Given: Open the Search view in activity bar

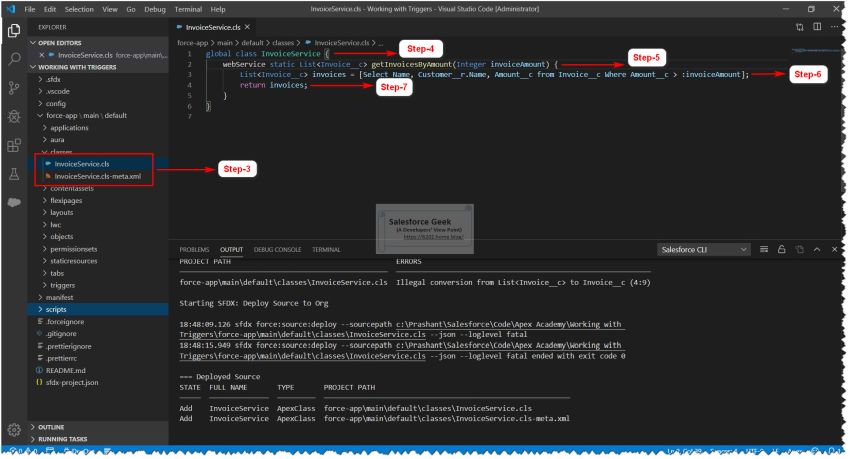Looking at the screenshot, I should (x=14, y=59).
